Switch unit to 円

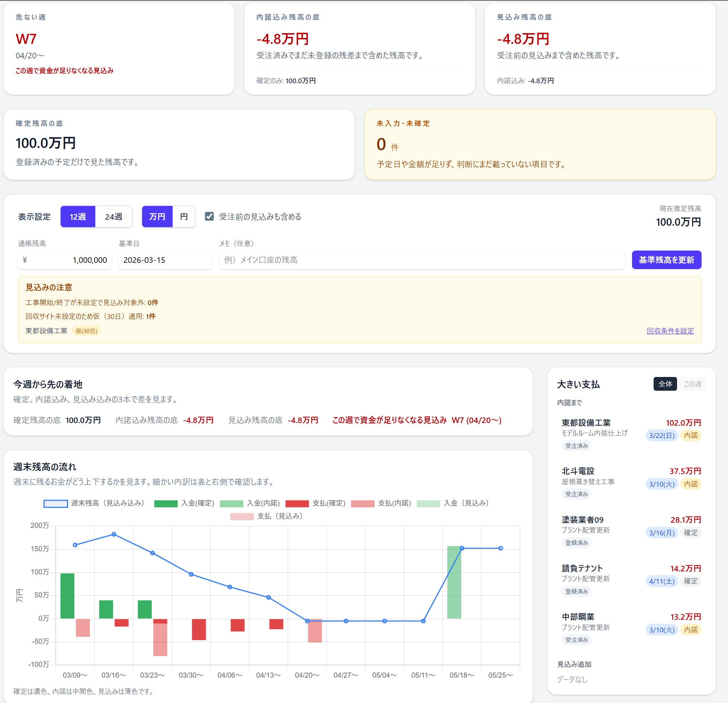(184, 216)
